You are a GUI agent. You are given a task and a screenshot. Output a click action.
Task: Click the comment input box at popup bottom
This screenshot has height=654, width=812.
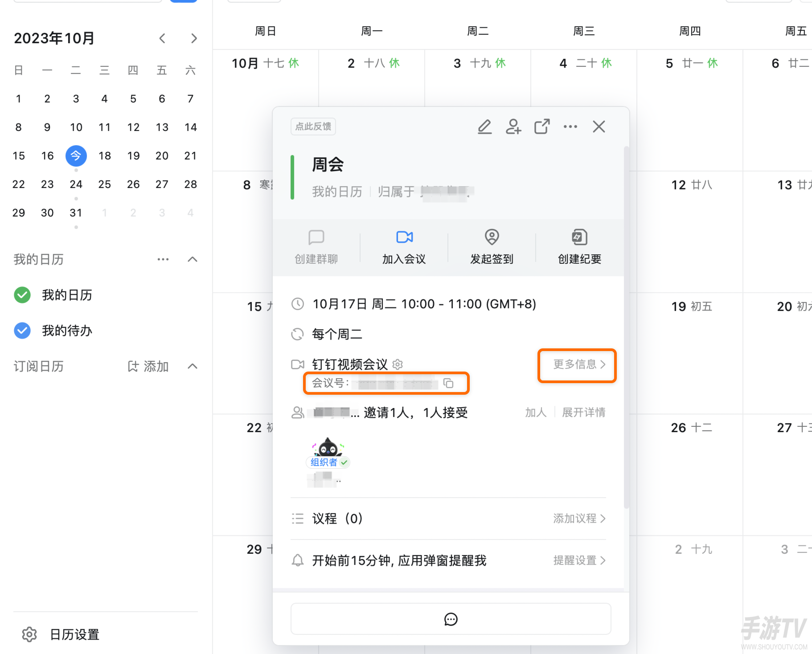pyautogui.click(x=451, y=619)
